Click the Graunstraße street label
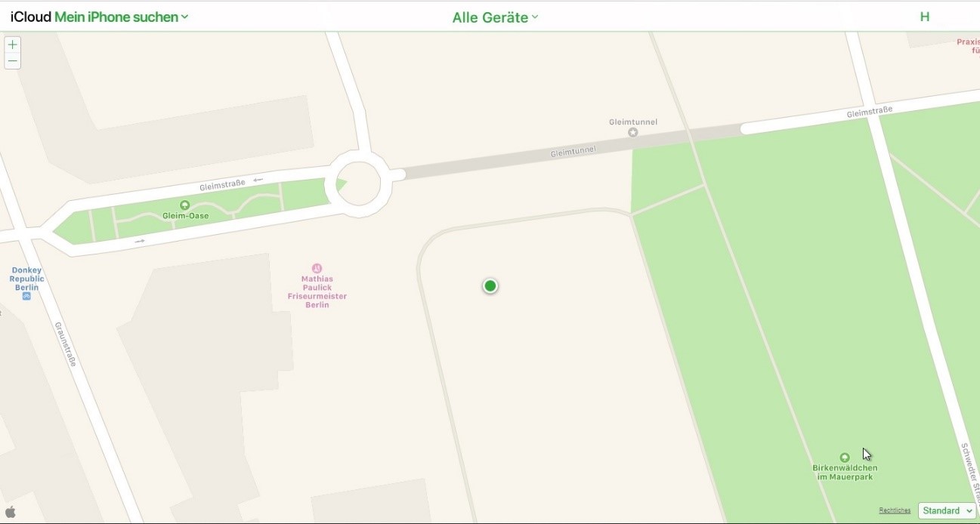The image size is (980, 524). (x=65, y=344)
